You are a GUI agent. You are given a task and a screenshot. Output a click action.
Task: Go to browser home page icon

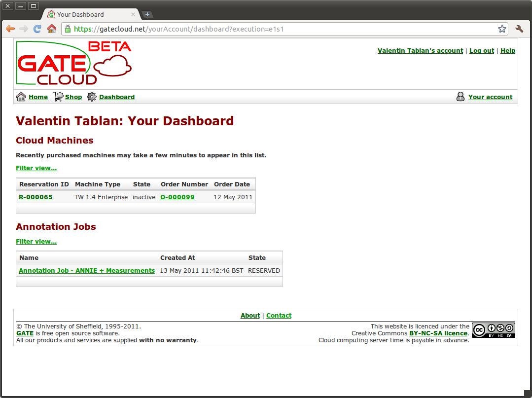click(52, 29)
